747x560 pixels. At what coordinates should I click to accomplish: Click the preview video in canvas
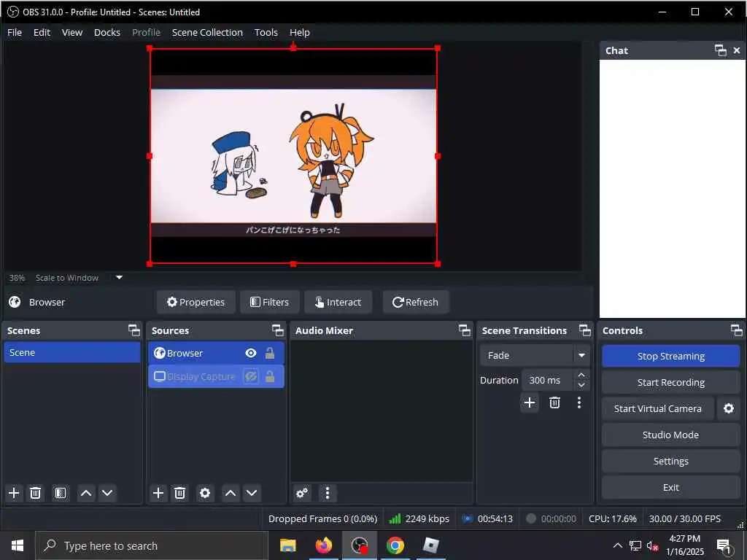293,156
